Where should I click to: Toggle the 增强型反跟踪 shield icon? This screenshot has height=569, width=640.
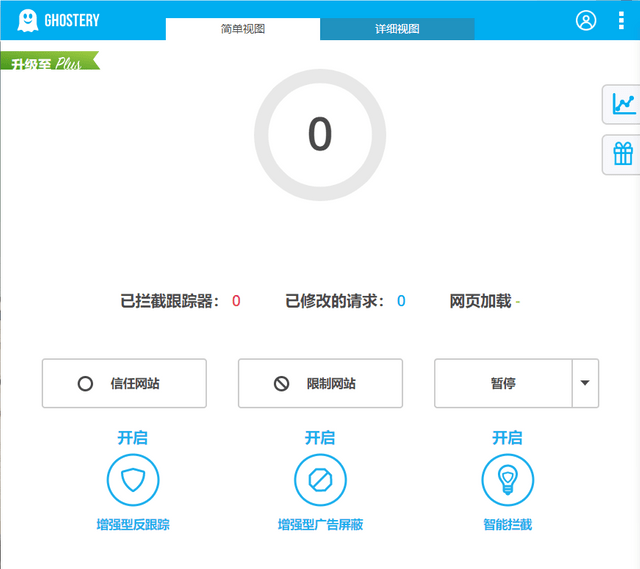[133, 480]
